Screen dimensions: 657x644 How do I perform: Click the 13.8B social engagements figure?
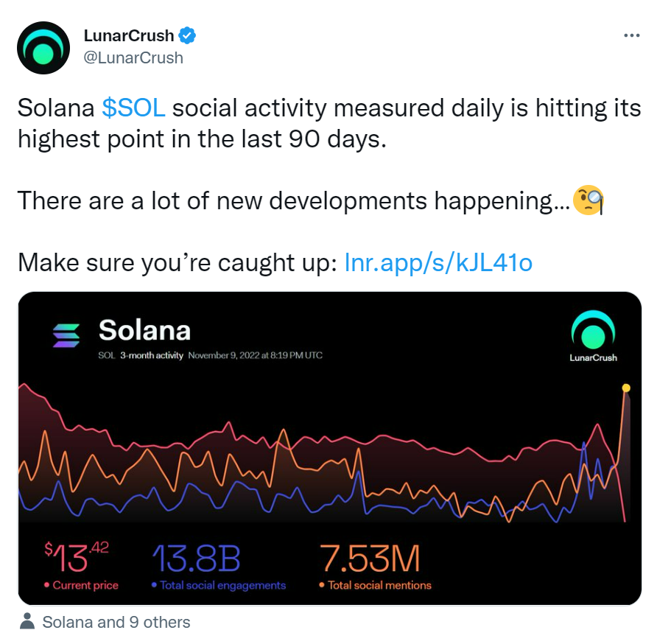point(196,559)
